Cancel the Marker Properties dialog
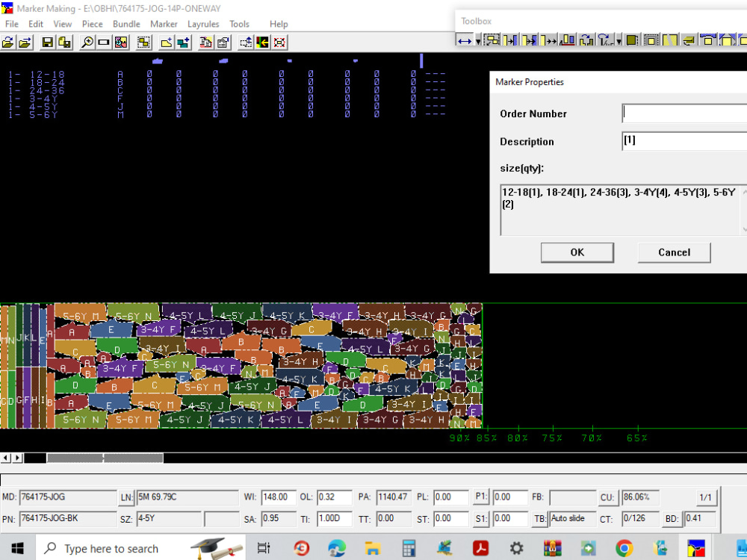747x560 pixels. [674, 252]
